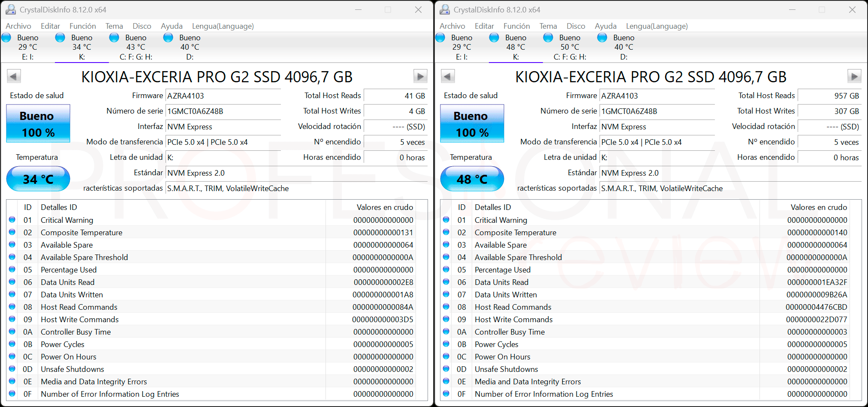Click CrystalDiskInfo app icon in right title bar
The height and width of the screenshot is (407, 868).
445,9
